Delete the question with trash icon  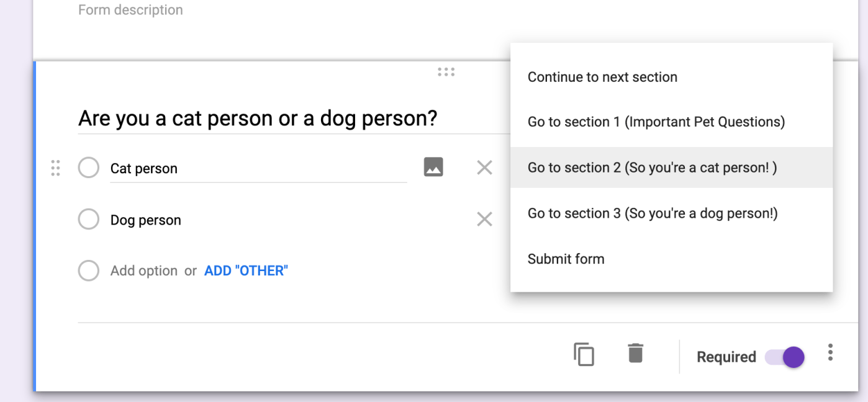tap(635, 353)
